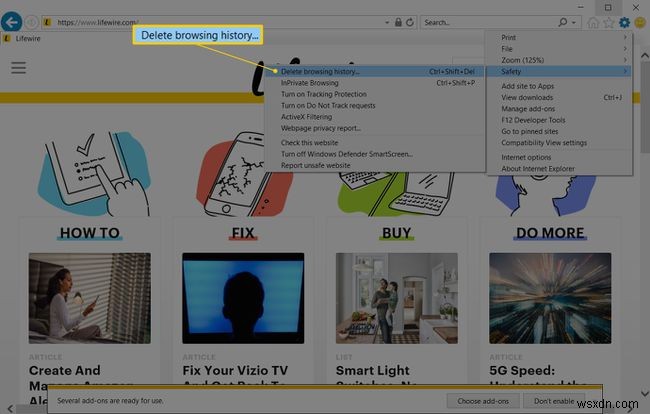
Task: Select Turn on Do Not Track requests
Action: click(375, 105)
